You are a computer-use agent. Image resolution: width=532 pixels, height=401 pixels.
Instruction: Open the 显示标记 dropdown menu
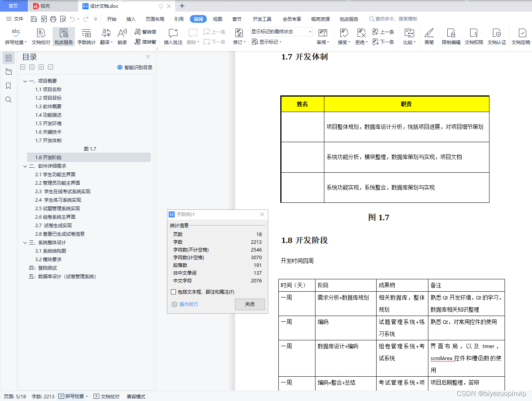click(x=267, y=42)
